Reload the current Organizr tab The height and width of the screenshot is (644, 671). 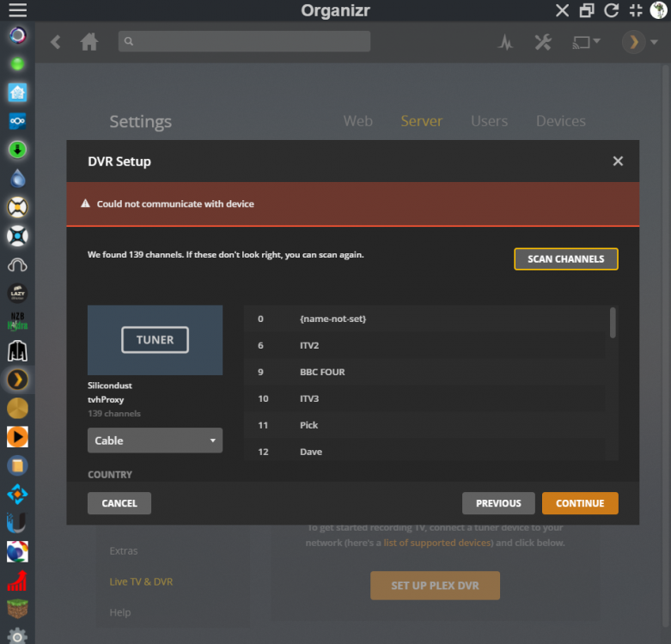[611, 9]
